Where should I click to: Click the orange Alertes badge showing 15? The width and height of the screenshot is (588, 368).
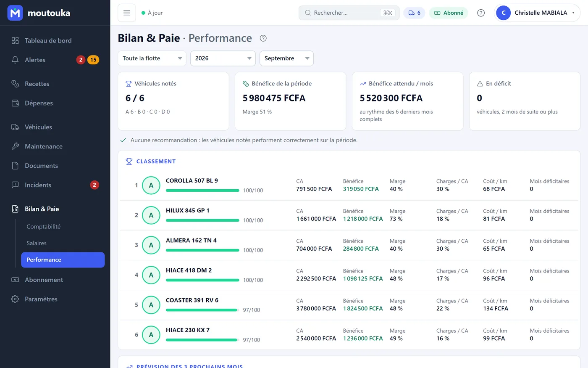93,60
